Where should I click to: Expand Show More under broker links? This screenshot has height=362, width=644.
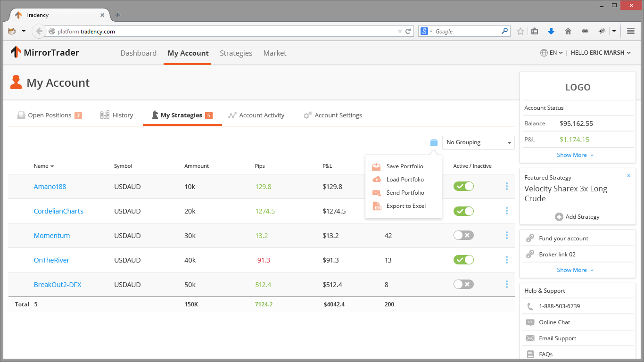click(575, 270)
